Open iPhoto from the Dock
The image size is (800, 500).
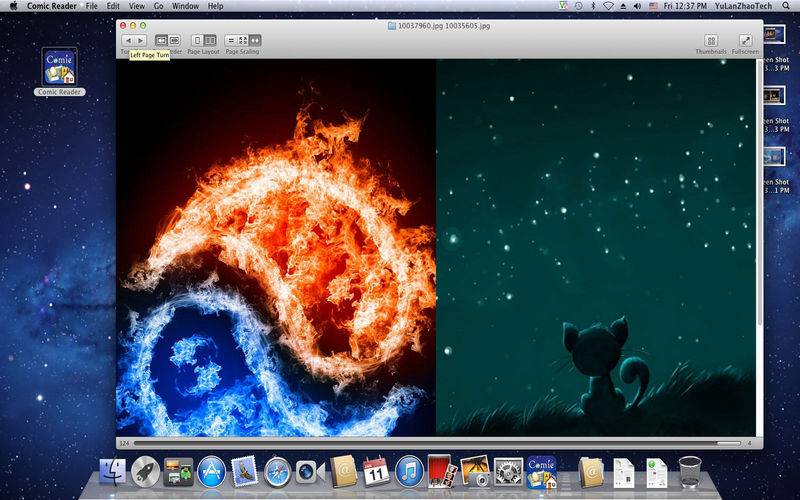pyautogui.click(x=475, y=471)
